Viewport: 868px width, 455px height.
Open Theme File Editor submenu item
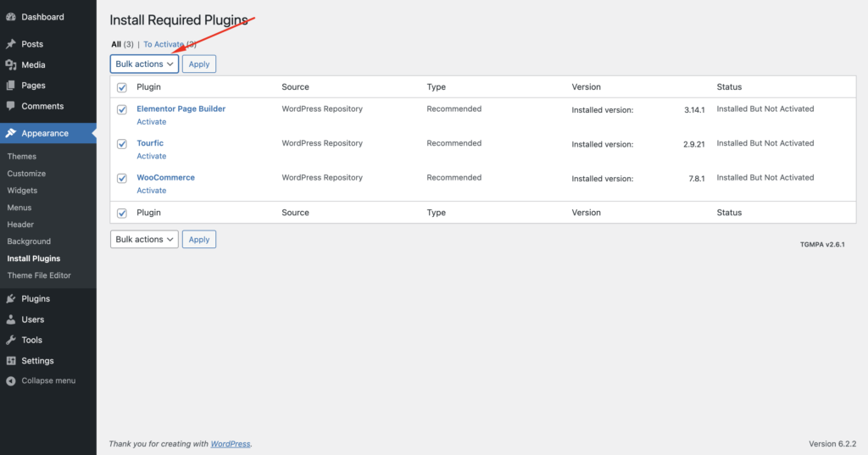pyautogui.click(x=39, y=275)
